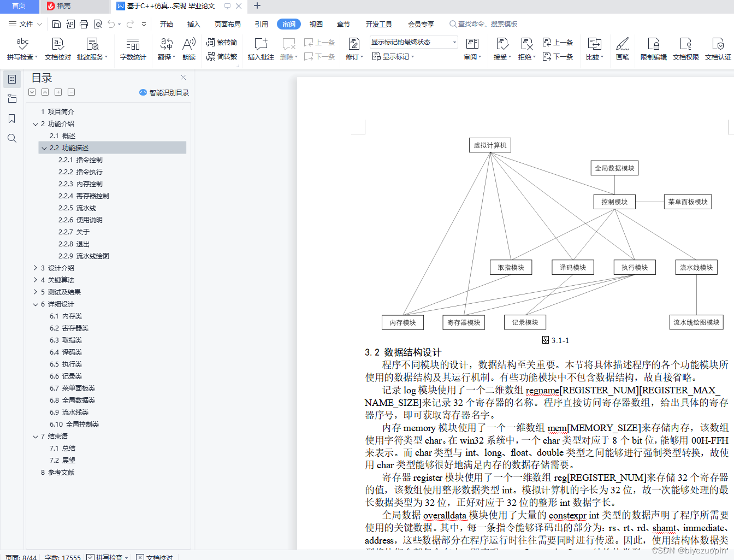Collapse all outline levels with minus button
The width and height of the screenshot is (734, 560).
point(72,92)
